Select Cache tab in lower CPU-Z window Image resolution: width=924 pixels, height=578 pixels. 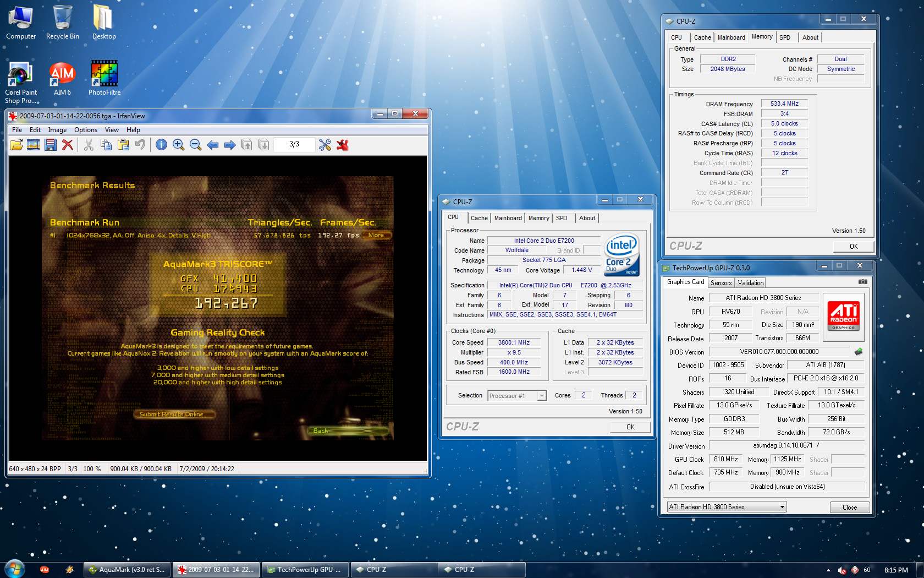tap(479, 218)
